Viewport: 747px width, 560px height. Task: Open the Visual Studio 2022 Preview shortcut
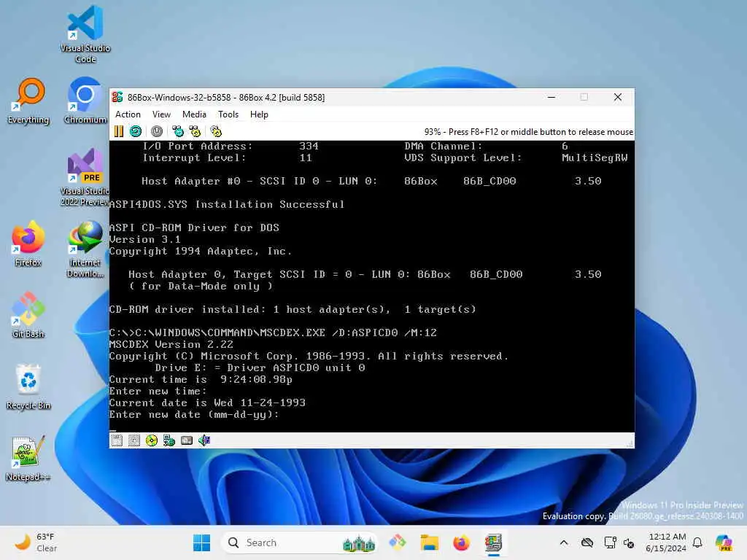[85, 177]
